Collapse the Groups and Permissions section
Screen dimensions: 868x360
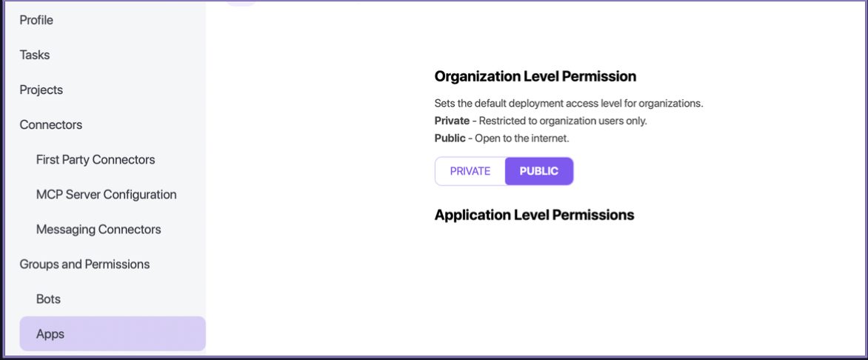pyautogui.click(x=84, y=264)
